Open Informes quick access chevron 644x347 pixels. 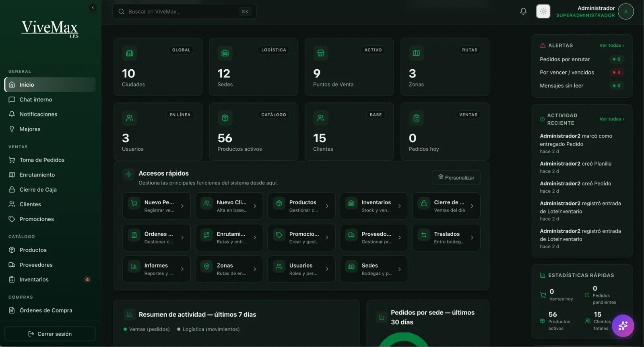pyautogui.click(x=182, y=269)
